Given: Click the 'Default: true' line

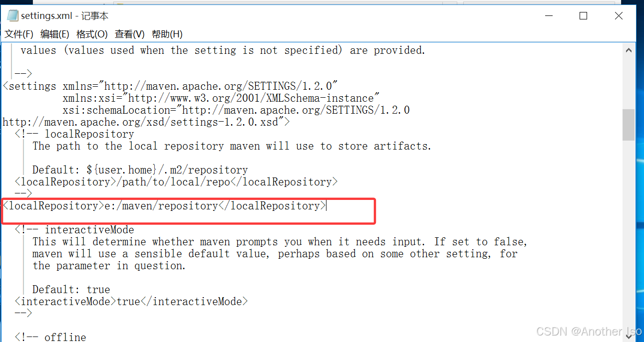Looking at the screenshot, I should tap(71, 290).
